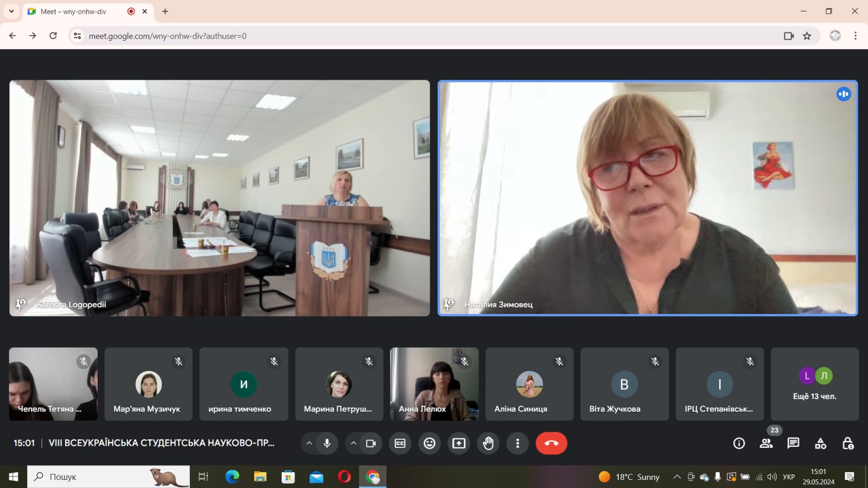Open a new browser tab

(165, 11)
